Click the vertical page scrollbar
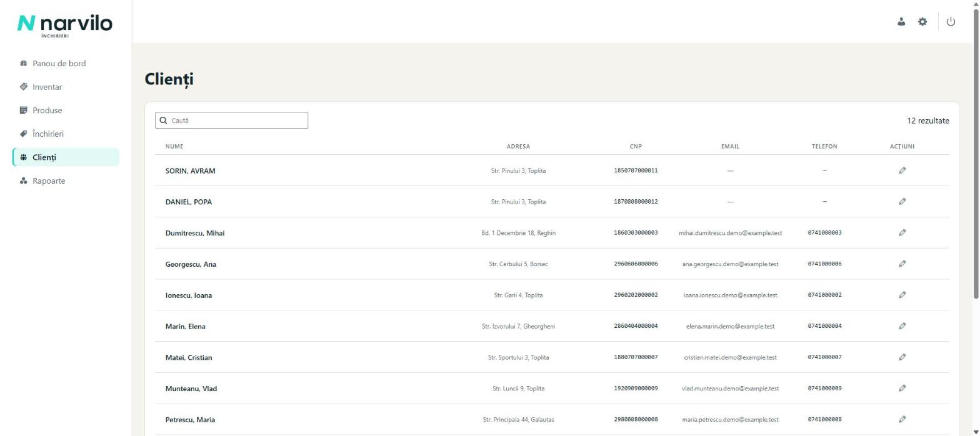The height and width of the screenshot is (436, 980). click(x=976, y=153)
